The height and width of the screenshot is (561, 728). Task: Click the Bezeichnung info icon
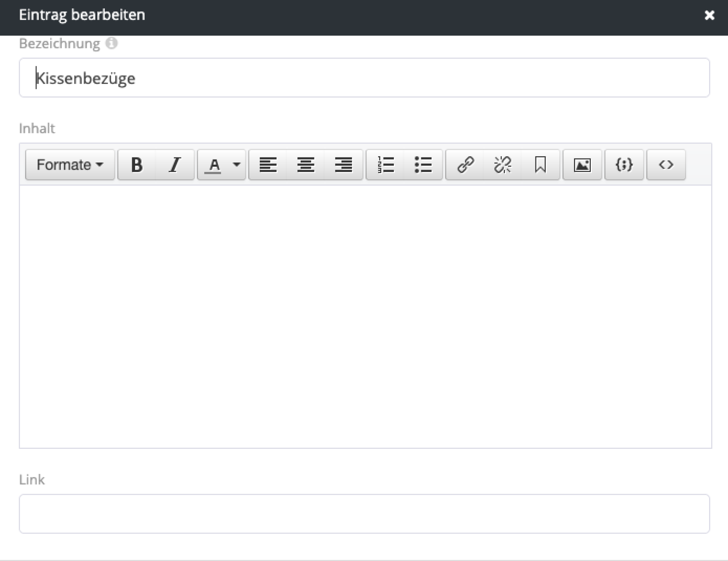point(112,43)
